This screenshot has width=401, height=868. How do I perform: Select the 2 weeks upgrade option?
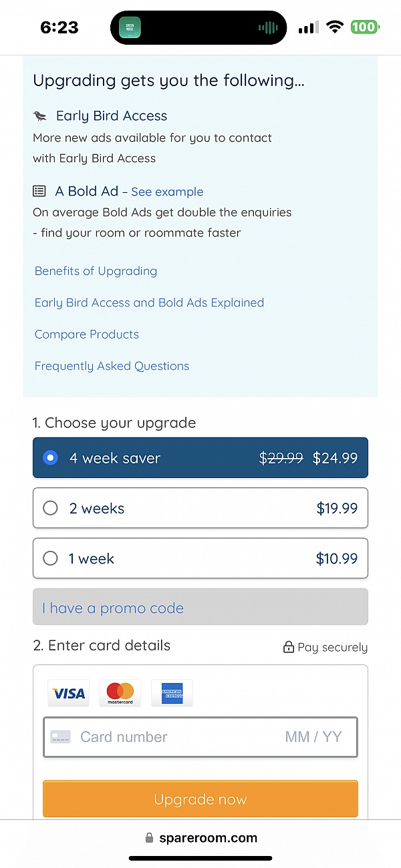tap(50, 508)
